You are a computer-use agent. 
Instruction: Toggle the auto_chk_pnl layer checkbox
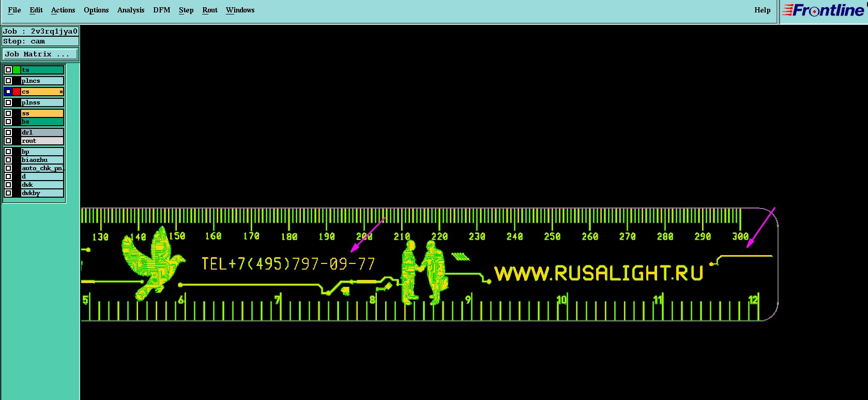[8, 168]
